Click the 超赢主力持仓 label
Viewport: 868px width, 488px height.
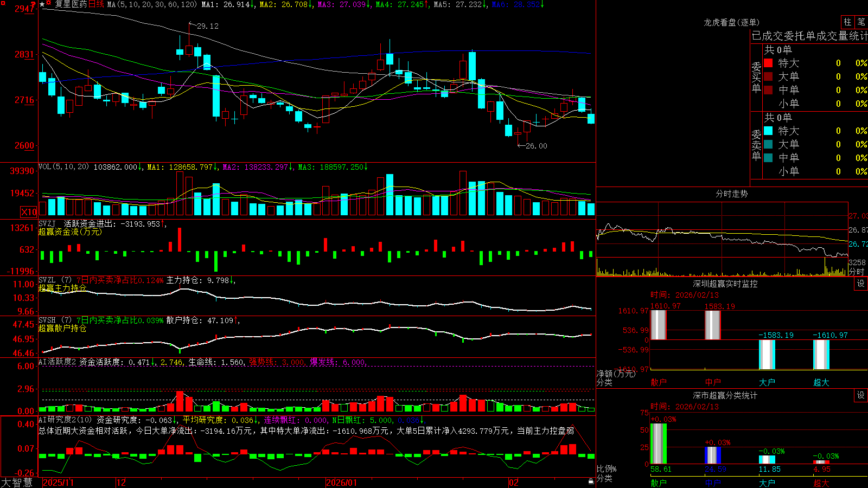[62, 288]
